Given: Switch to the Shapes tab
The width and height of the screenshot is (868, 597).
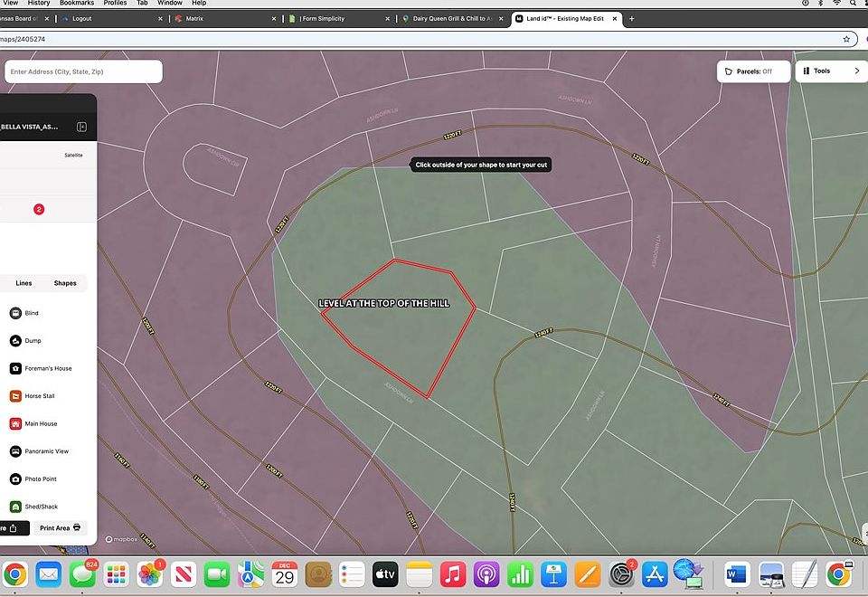Looking at the screenshot, I should click(x=65, y=283).
